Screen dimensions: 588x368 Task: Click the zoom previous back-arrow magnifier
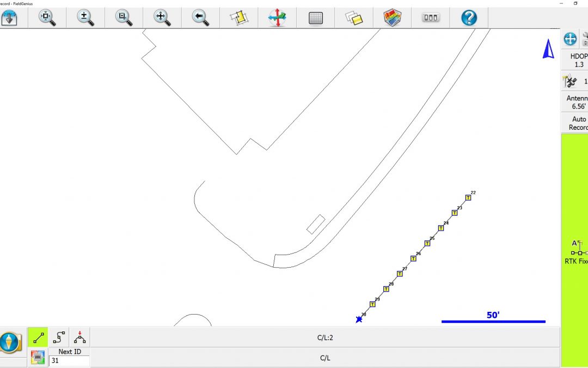[x=200, y=17]
